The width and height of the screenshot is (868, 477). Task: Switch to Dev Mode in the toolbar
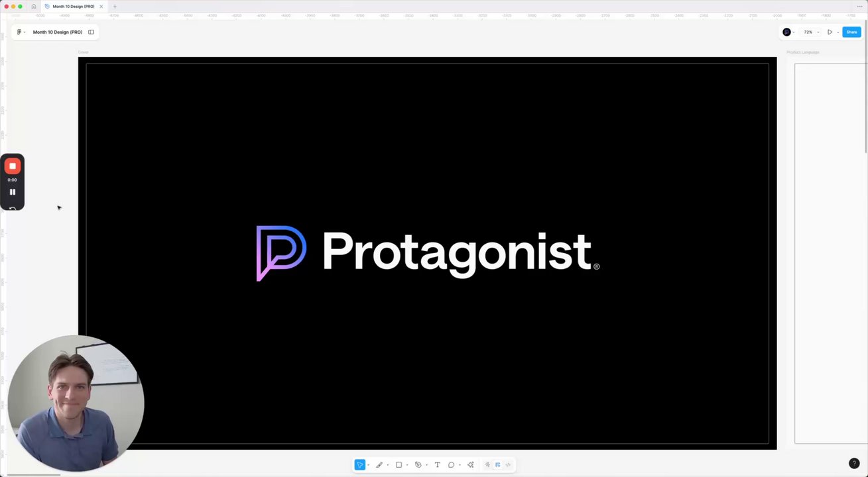point(509,465)
